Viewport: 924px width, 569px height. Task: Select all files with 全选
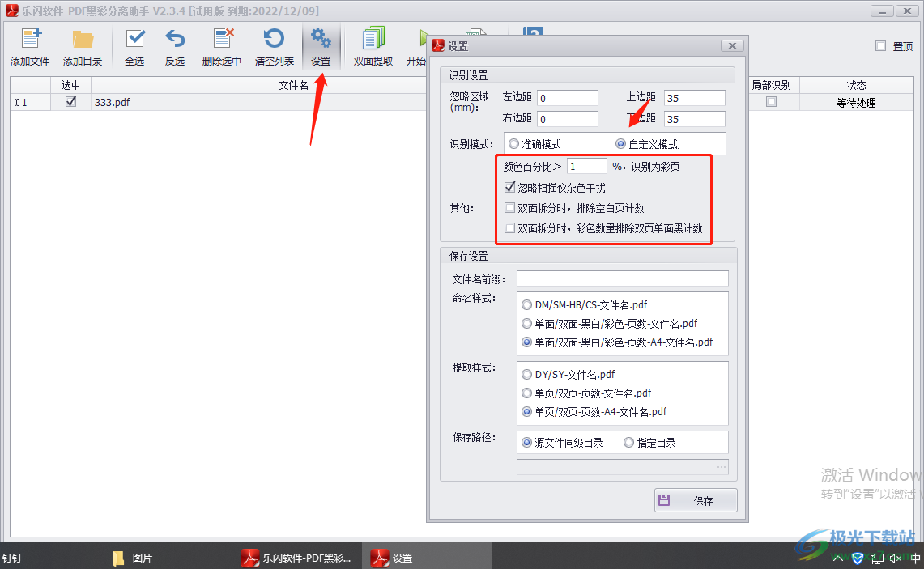135,47
